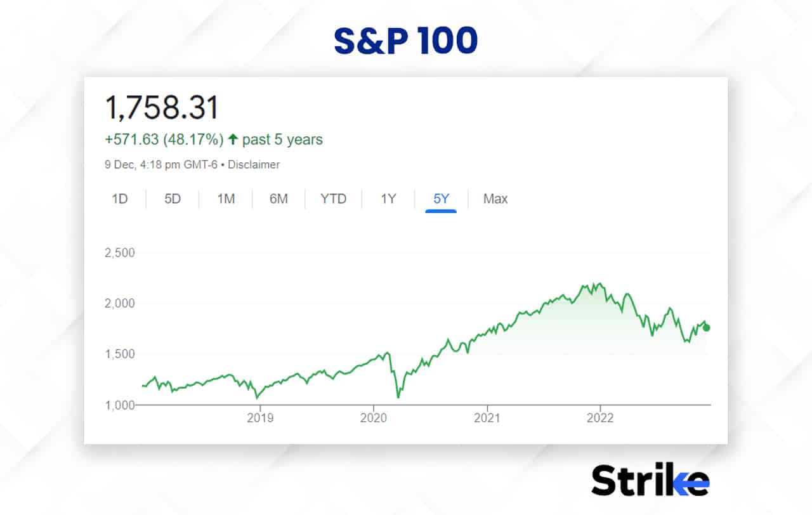812x515 pixels.
Task: Open the YTD performance view
Action: tap(332, 199)
